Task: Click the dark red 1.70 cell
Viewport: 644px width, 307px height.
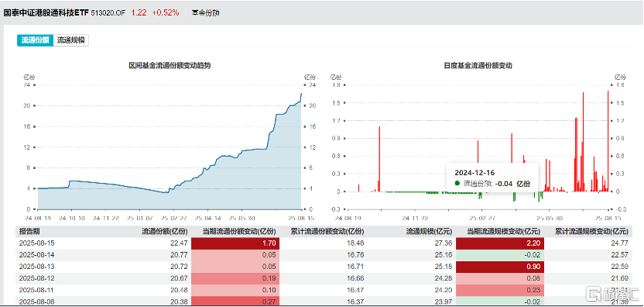Action: pos(235,243)
